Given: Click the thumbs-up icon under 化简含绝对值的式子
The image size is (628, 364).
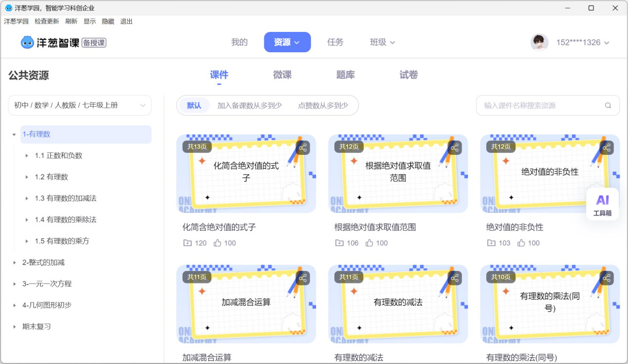Looking at the screenshot, I should (217, 243).
